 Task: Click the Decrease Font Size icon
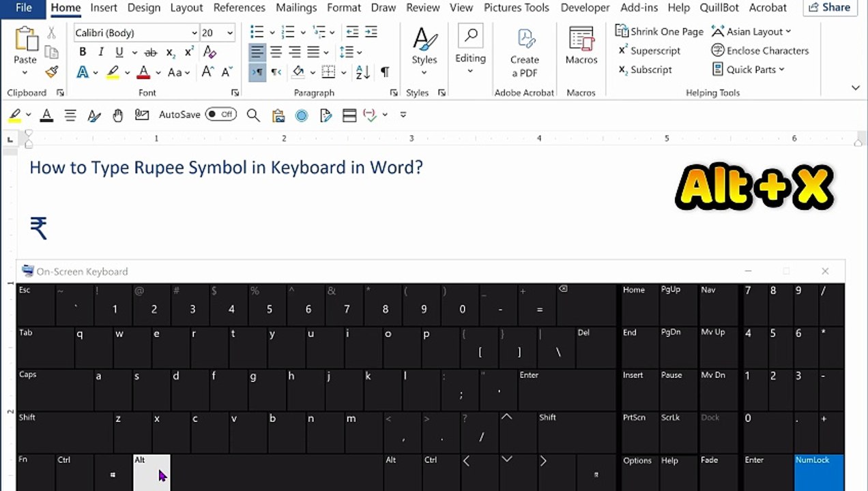[x=227, y=72]
